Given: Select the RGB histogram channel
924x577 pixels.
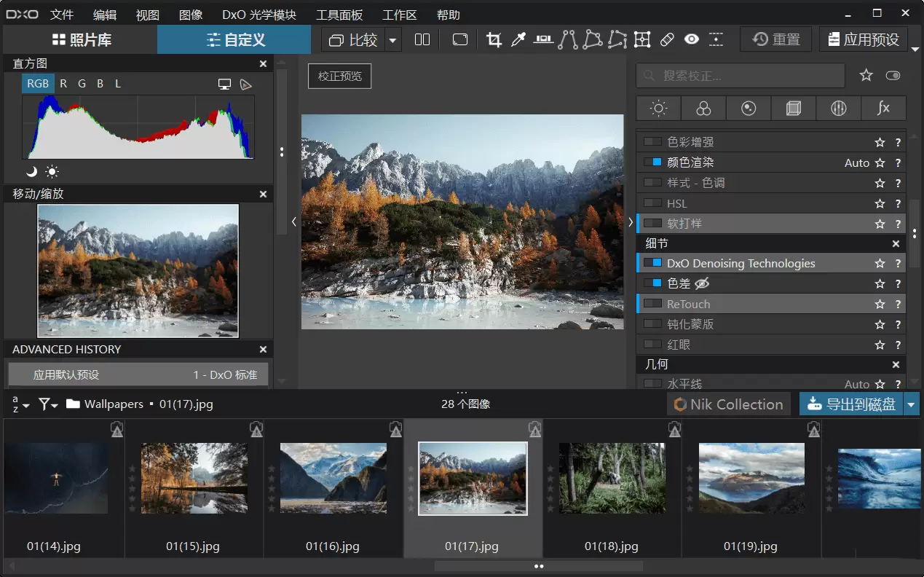Looking at the screenshot, I should (x=38, y=84).
